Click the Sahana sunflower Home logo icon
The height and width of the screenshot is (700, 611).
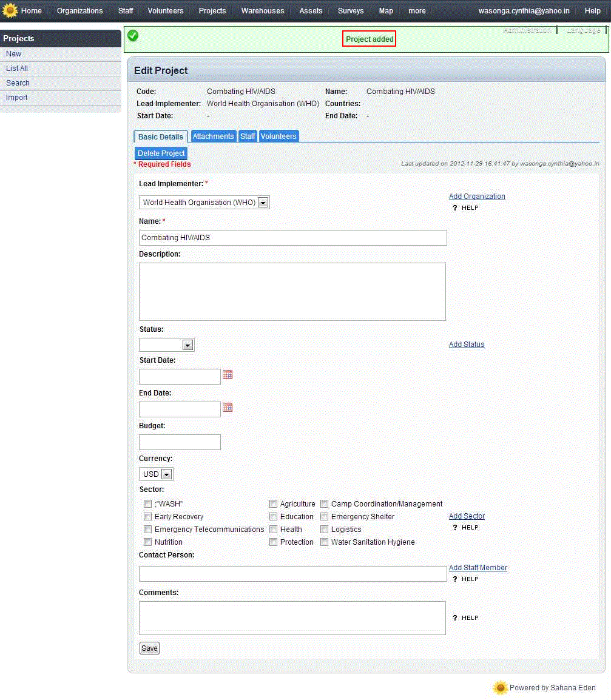point(10,11)
